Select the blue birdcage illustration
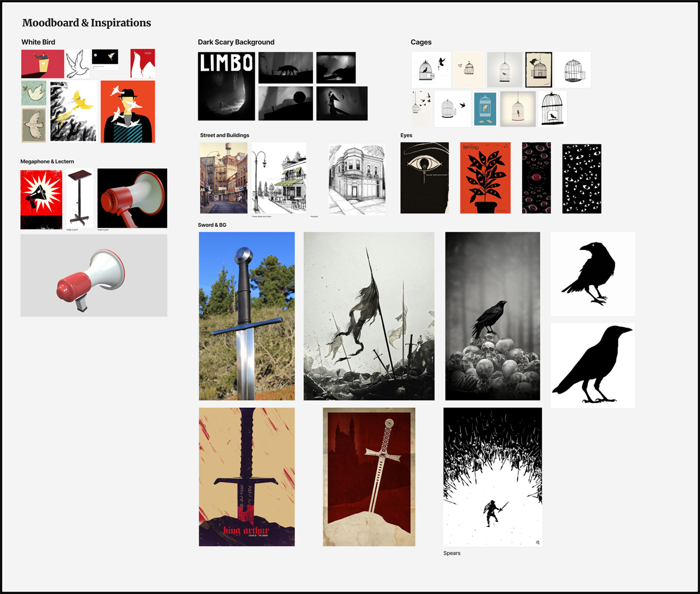Screen dimensions: 700x594 [x=486, y=109]
